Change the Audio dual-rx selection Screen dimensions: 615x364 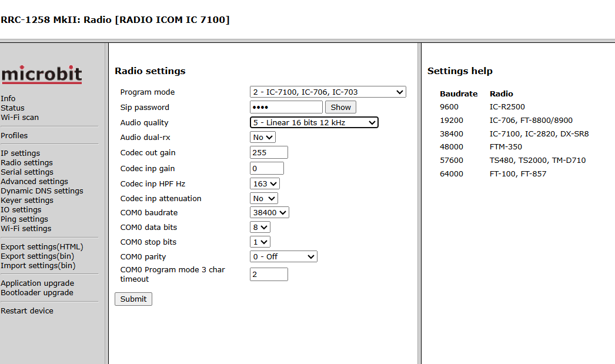[x=262, y=137]
